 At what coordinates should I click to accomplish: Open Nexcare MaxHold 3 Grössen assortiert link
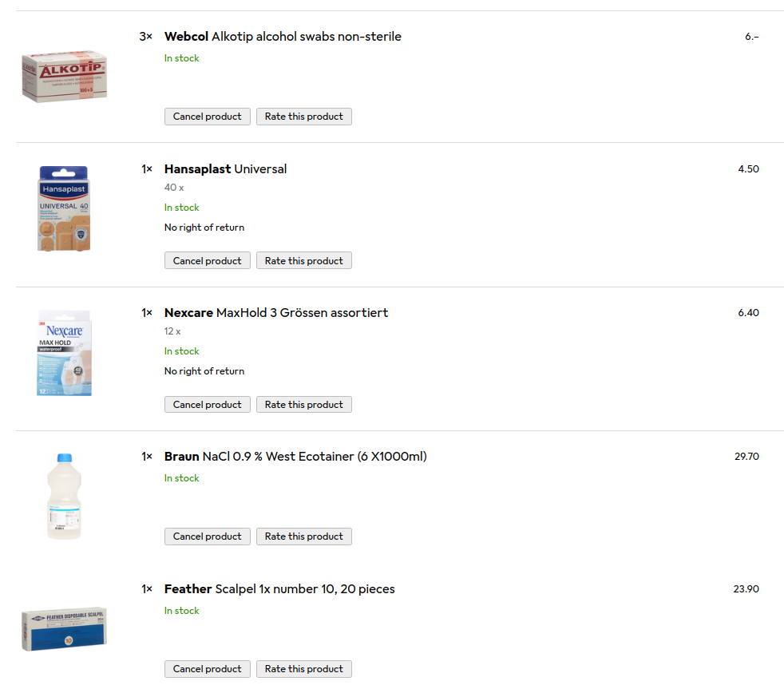point(276,313)
